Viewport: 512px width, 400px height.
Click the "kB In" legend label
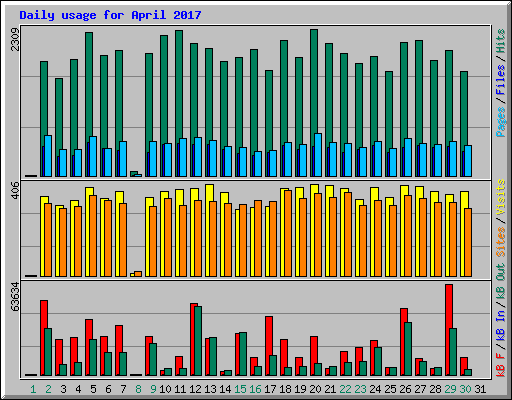[x=501, y=326]
